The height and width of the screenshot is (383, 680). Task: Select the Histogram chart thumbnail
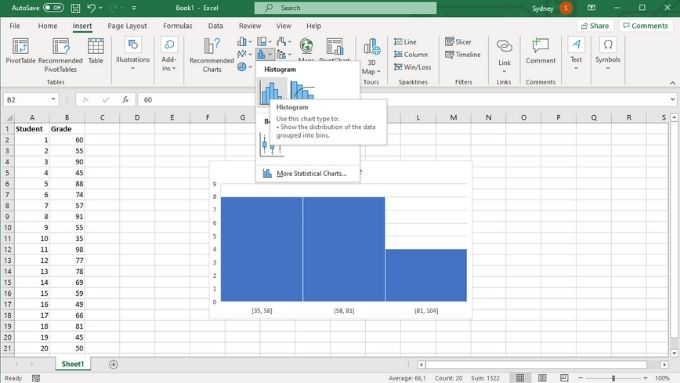pyautogui.click(x=272, y=92)
